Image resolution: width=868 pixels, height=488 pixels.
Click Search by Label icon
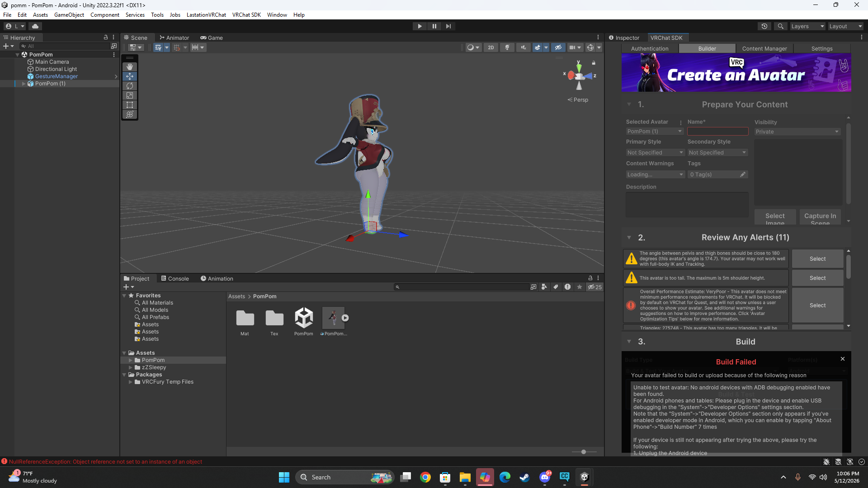(556, 287)
